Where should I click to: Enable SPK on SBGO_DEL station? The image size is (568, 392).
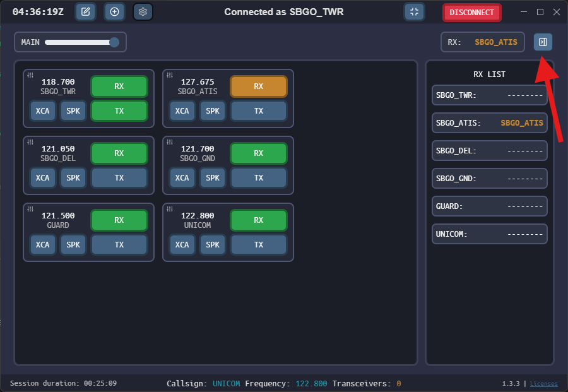coord(73,178)
